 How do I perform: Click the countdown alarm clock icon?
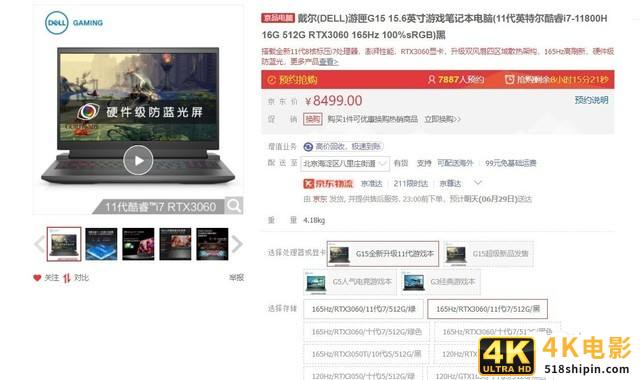(x=509, y=79)
